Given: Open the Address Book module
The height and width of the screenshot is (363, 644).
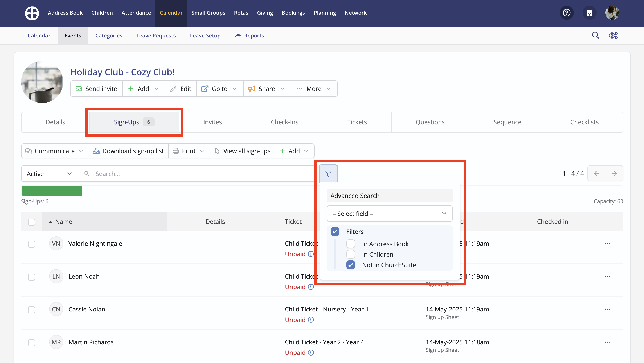Looking at the screenshot, I should click(x=65, y=13).
